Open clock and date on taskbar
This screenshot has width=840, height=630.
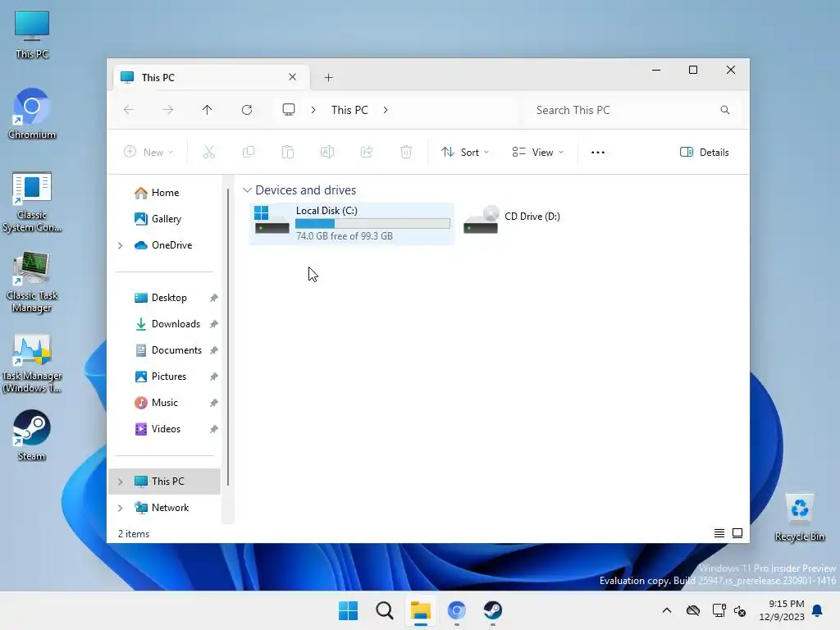(782, 610)
